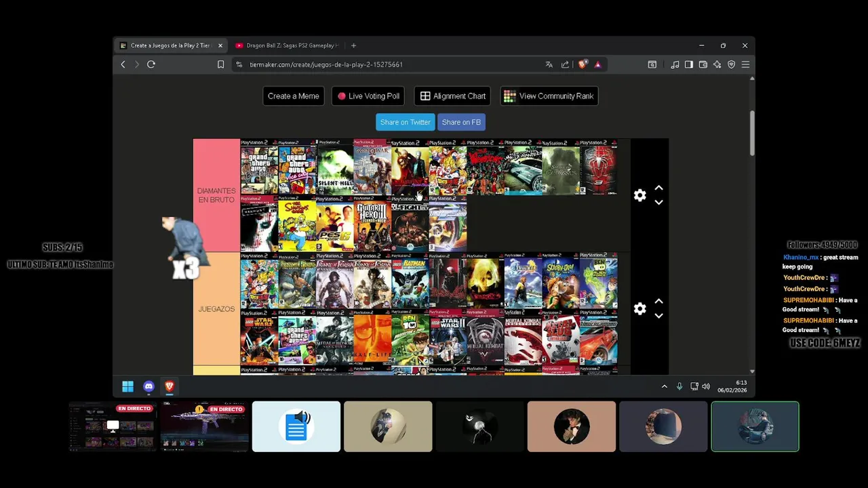The image size is (868, 488).
Task: Click the Brave browser taskbar icon
Action: point(170,386)
